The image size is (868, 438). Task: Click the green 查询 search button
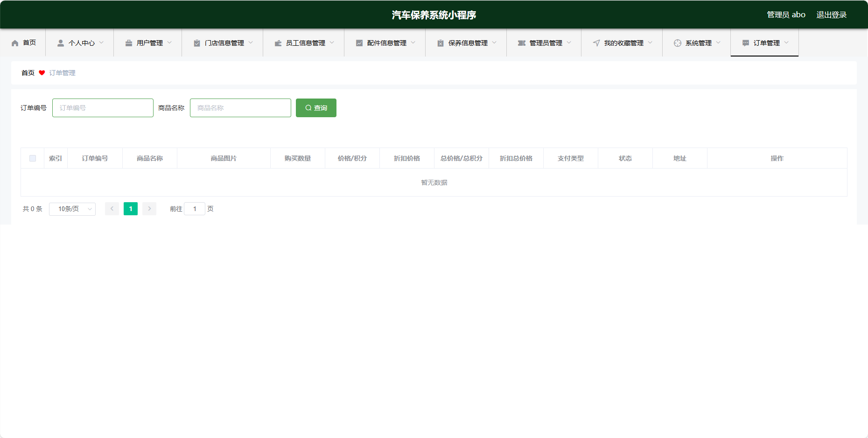click(x=316, y=108)
